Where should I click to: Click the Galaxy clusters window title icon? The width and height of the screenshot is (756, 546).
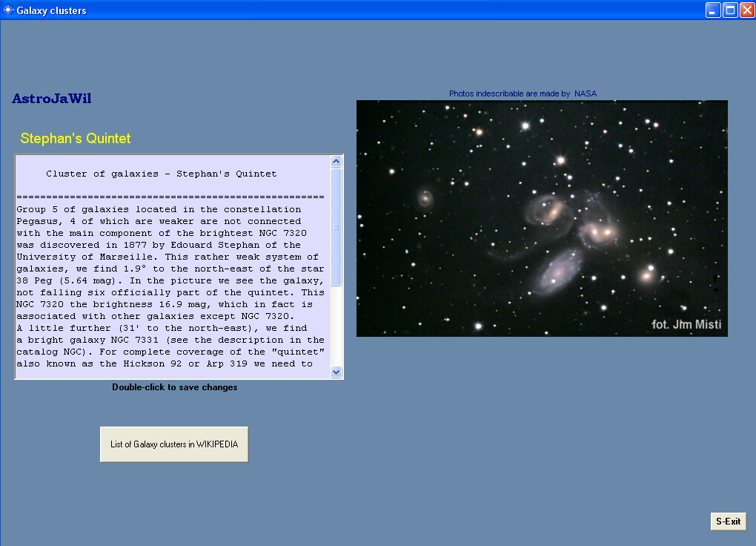tap(8, 10)
